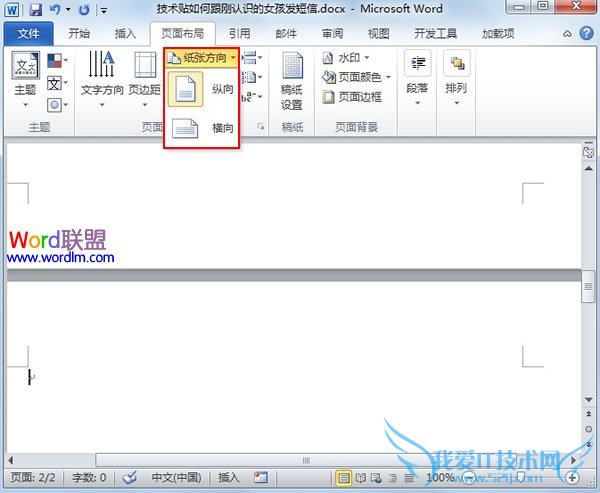Screen dimensions: 600x493
Task: Open Manuscript paper settings (稿纸设置)
Action: [292, 81]
